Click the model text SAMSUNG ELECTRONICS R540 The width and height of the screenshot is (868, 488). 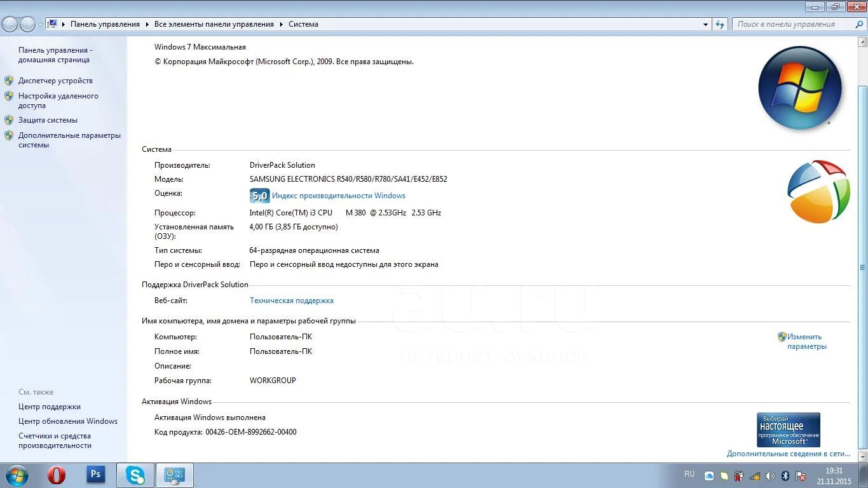coord(348,179)
